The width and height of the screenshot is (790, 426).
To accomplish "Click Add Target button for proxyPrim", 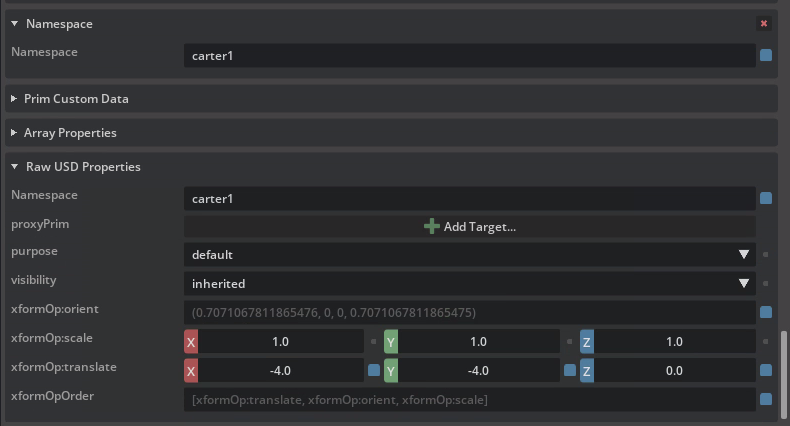I will (469, 227).
